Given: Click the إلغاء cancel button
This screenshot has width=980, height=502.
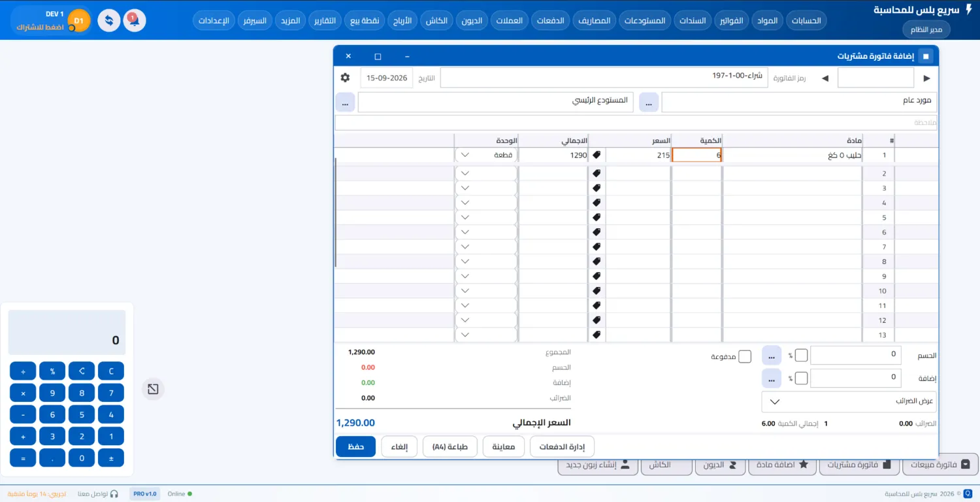Looking at the screenshot, I should [x=399, y=446].
